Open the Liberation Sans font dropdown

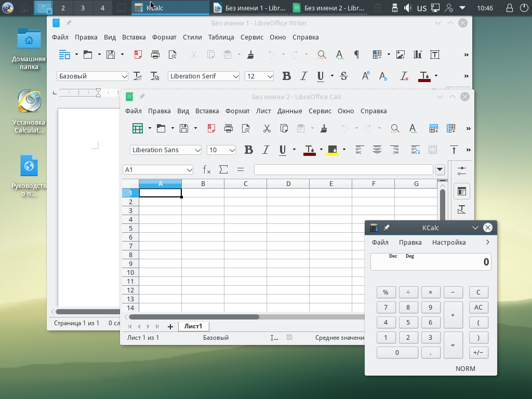197,150
